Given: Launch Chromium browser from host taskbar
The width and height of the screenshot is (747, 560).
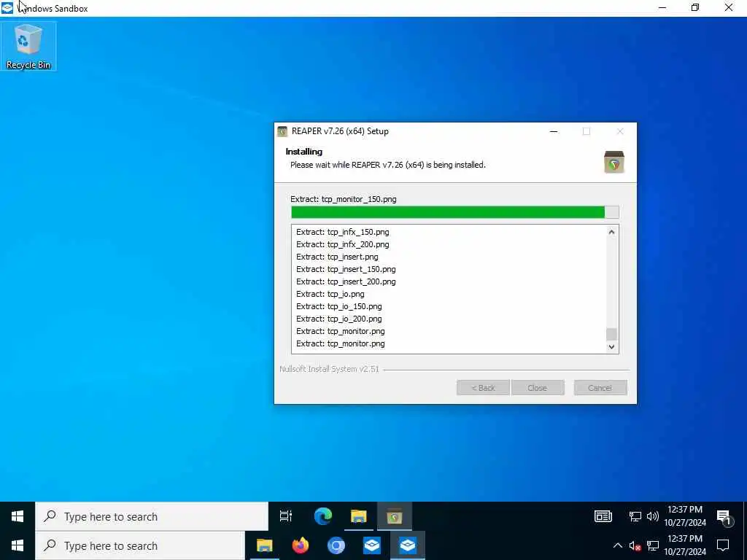Looking at the screenshot, I should point(336,545).
